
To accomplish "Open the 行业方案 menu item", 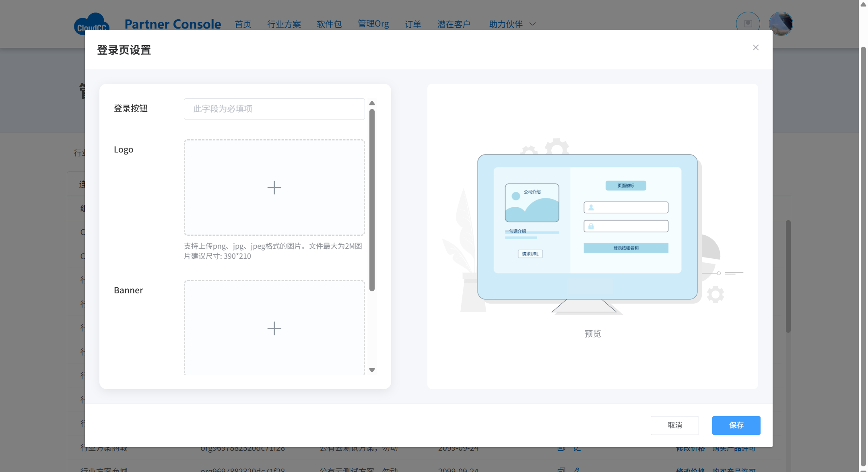I will 284,24.
